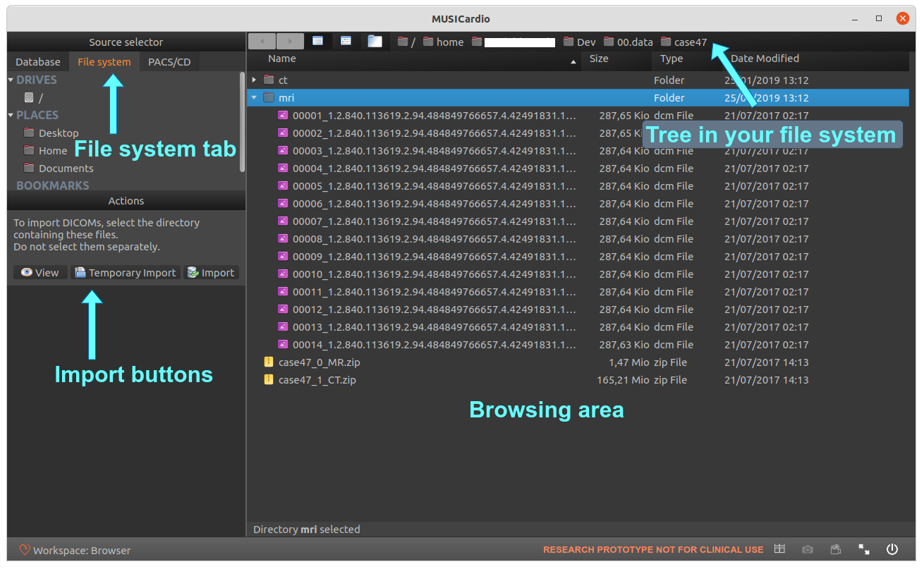The width and height of the screenshot is (924, 569).
Task: Select DICOM file starting with 00003
Action: (578, 151)
